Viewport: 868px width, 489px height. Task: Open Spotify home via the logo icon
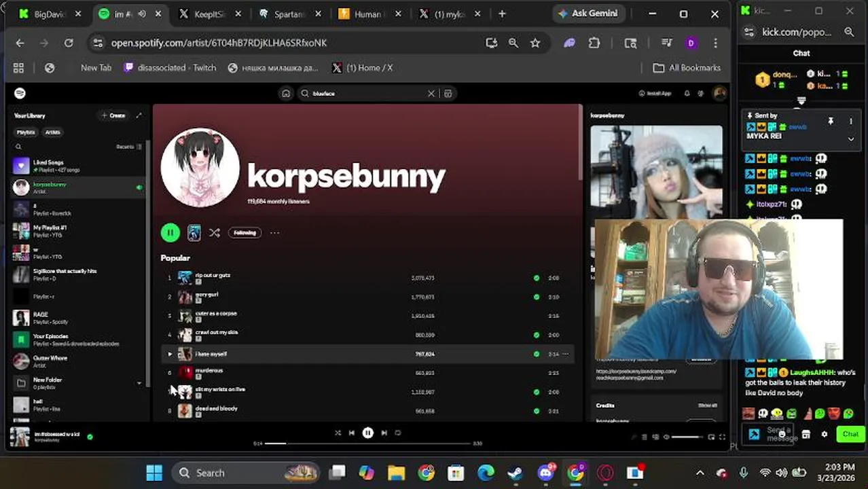(x=20, y=93)
